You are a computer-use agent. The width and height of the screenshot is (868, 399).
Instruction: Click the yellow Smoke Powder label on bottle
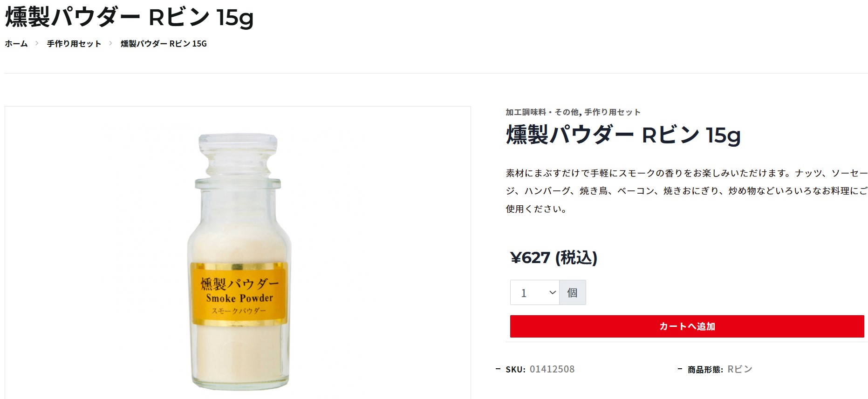239,293
